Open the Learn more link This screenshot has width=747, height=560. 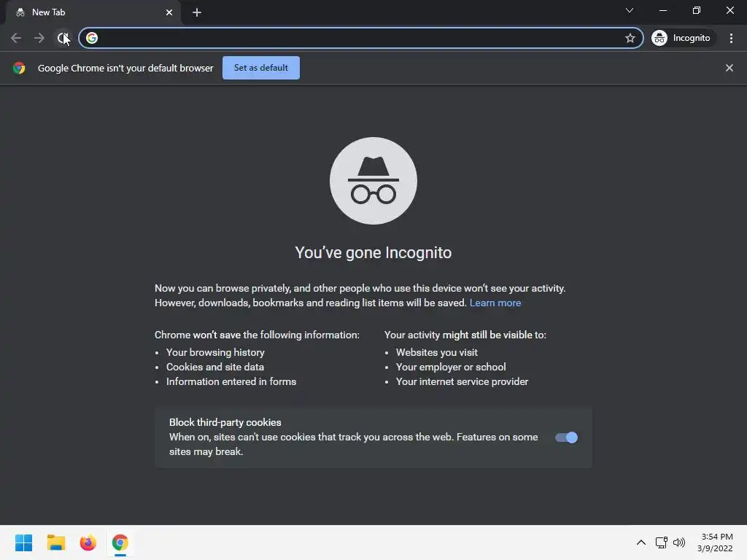point(495,303)
